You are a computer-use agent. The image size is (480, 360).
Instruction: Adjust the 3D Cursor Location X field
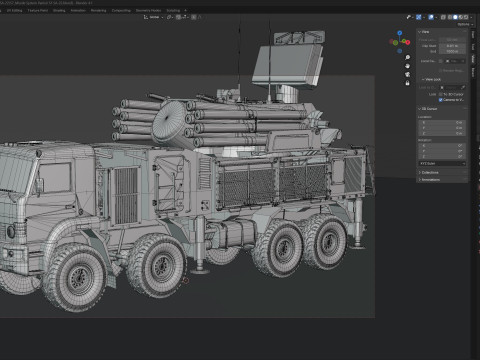click(442, 122)
